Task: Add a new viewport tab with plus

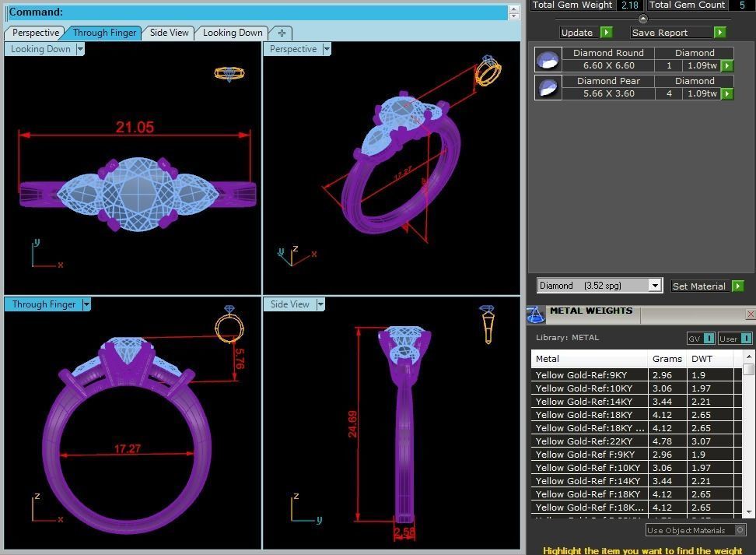Action: [x=282, y=33]
